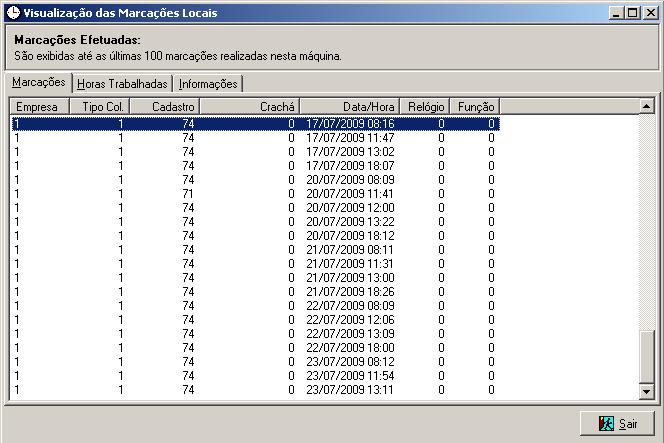664x443 pixels.
Task: Sort by the Data/Hora column header
Action: [350, 106]
